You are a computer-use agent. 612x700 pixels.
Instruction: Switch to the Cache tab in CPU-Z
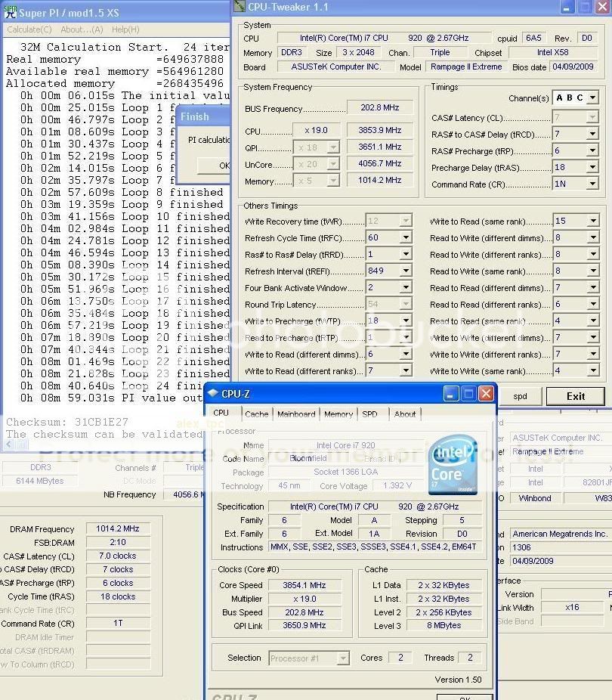coord(256,413)
